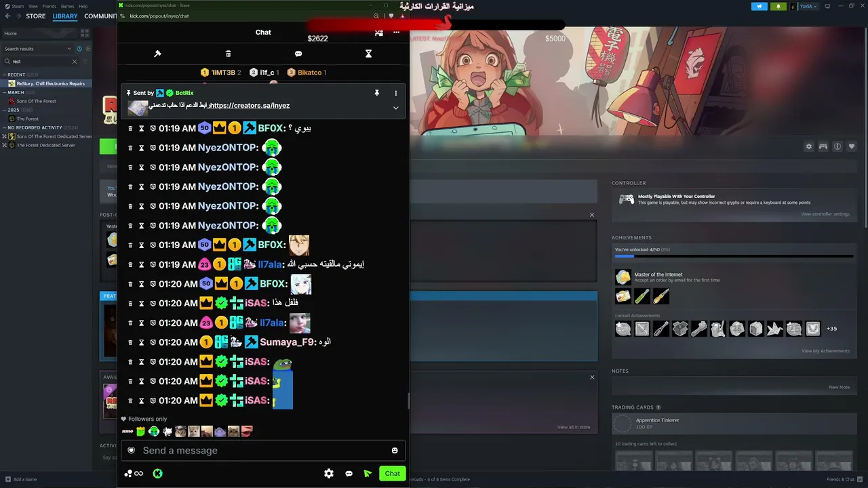Image resolution: width=868 pixels, height=488 pixels.
Task: Clear the 'rest' search text in Steam
Action: click(x=75, y=62)
